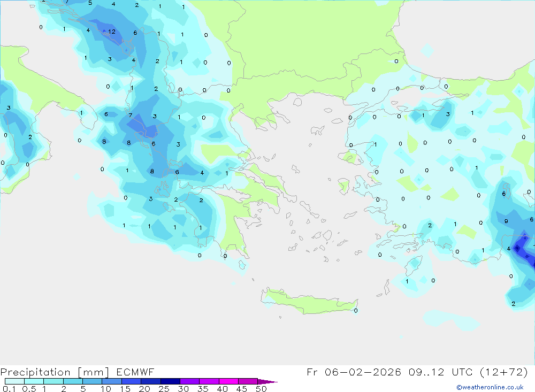Click the 15–20 mm legend swatch
The image size is (535, 392).
click(x=132, y=381)
